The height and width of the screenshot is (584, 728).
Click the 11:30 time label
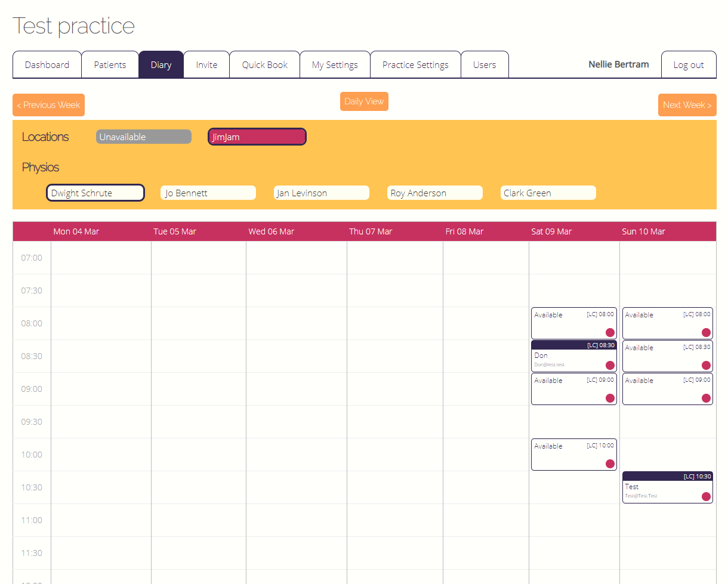[x=32, y=553]
